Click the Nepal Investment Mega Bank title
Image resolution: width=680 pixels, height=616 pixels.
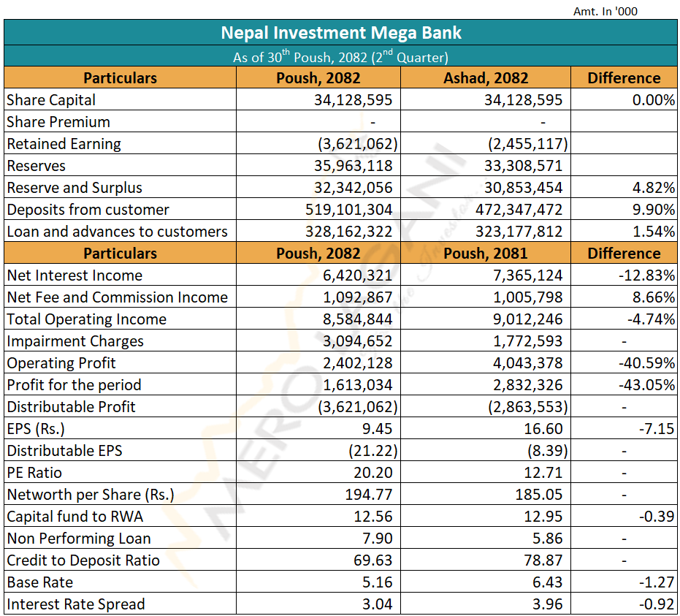[341, 33]
